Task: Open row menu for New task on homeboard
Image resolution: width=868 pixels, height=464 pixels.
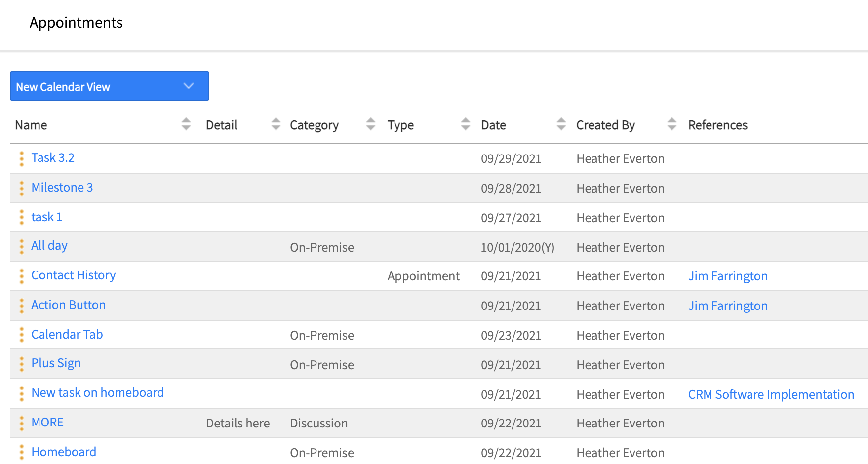Action: click(x=22, y=393)
